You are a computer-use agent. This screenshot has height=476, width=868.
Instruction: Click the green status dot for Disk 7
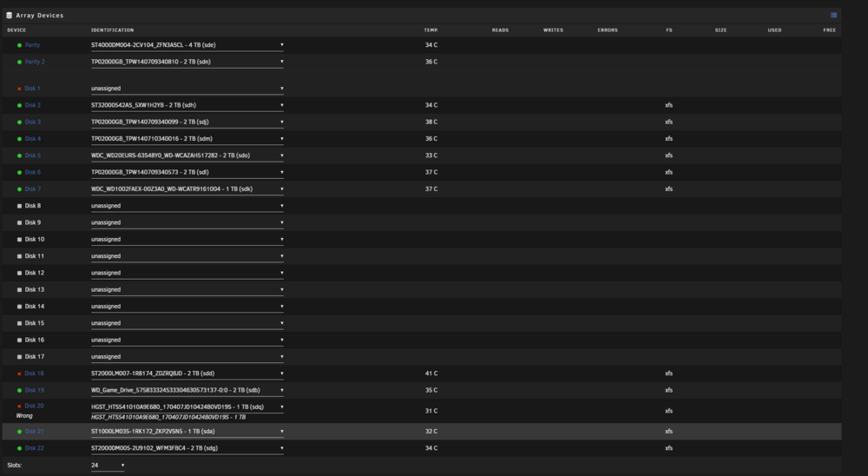point(19,189)
